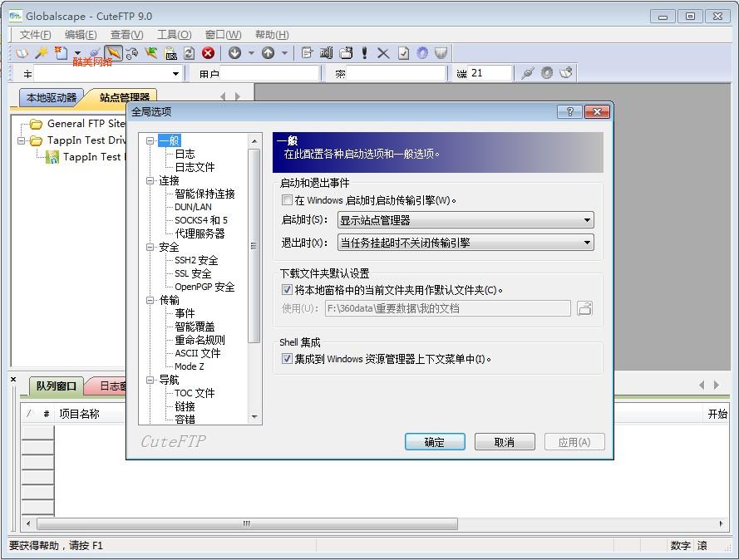Click the gray shield toolbar icon
739x560 pixels.
tap(441, 53)
